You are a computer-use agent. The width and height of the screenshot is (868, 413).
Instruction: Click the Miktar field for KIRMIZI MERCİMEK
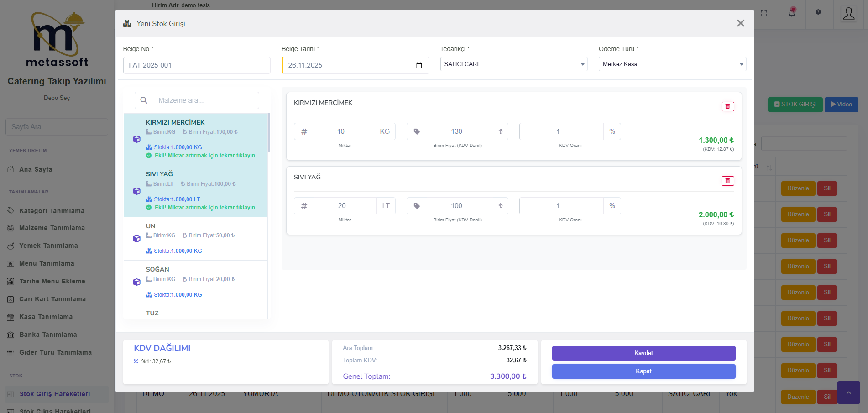(x=344, y=131)
